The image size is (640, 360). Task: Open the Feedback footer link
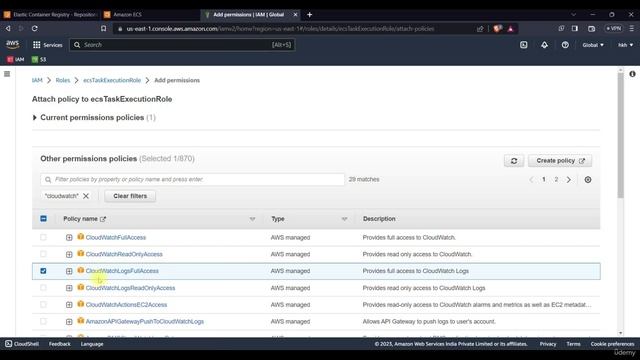[x=60, y=344]
